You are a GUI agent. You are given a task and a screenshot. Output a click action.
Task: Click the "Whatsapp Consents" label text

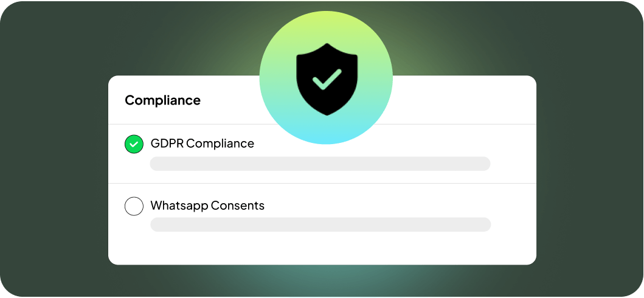(207, 206)
